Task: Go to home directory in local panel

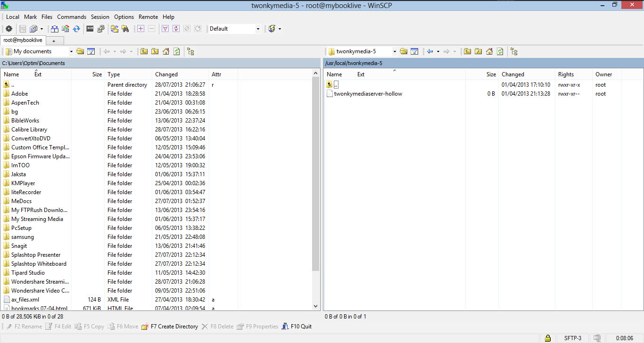Action: click(x=166, y=51)
